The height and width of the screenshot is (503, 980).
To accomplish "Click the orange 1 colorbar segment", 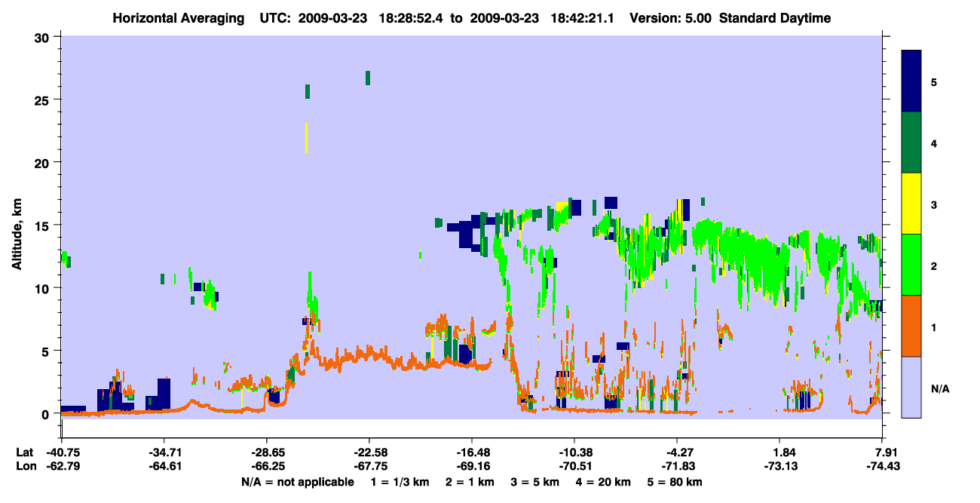I will [911, 326].
